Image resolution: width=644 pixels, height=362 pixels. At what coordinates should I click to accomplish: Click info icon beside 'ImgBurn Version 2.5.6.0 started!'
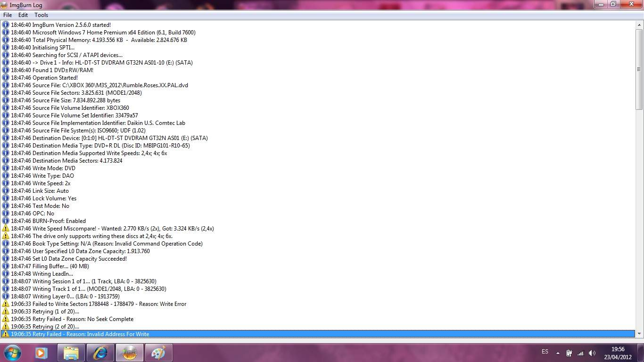click(6, 25)
